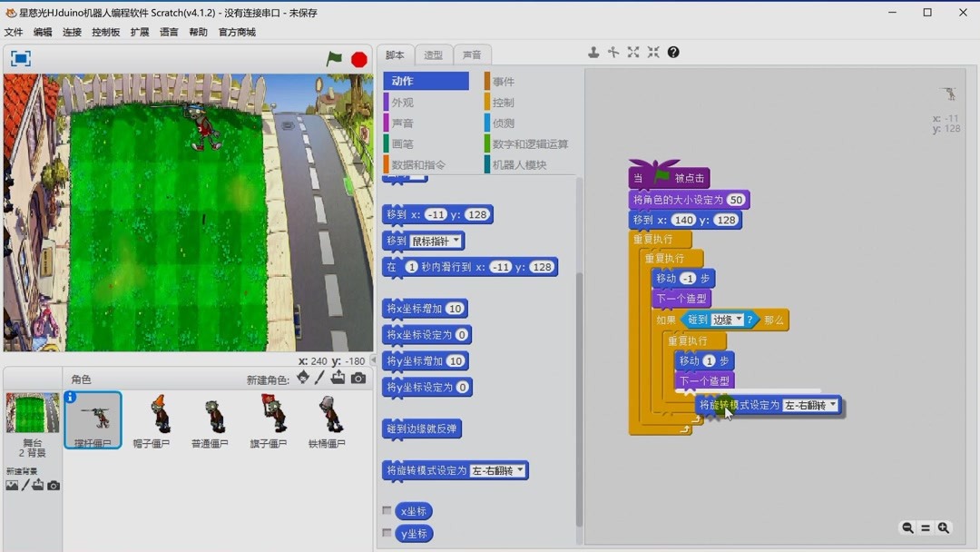Screen dimensions: 980x552
Task: Enable the y坐标 stage display checkbox
Action: pos(387,534)
